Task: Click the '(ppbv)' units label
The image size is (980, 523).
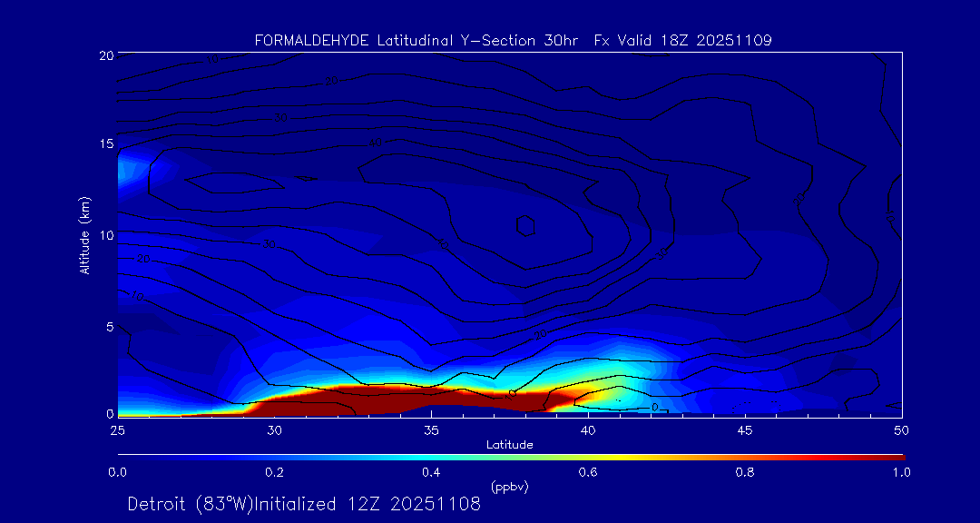Action: coord(510,488)
